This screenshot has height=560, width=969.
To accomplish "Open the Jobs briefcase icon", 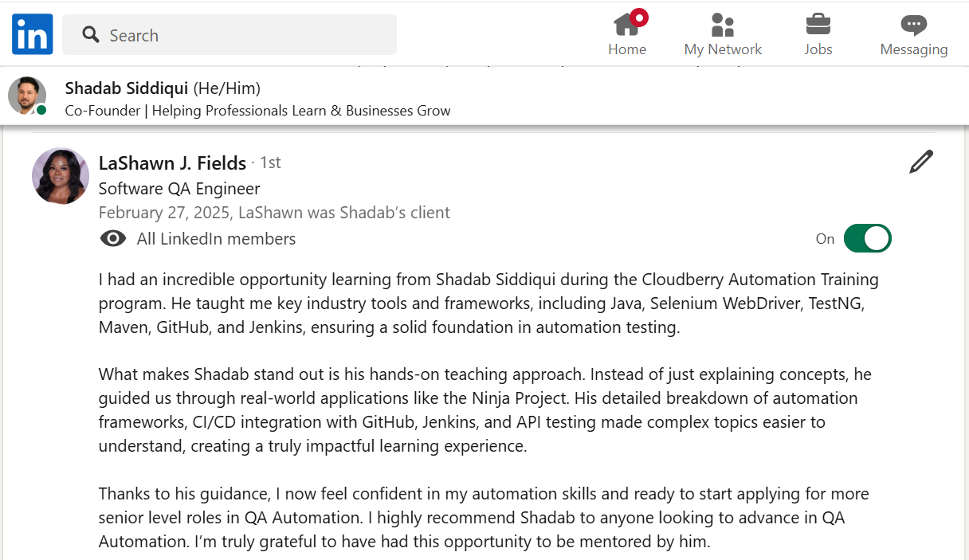I will point(818,25).
